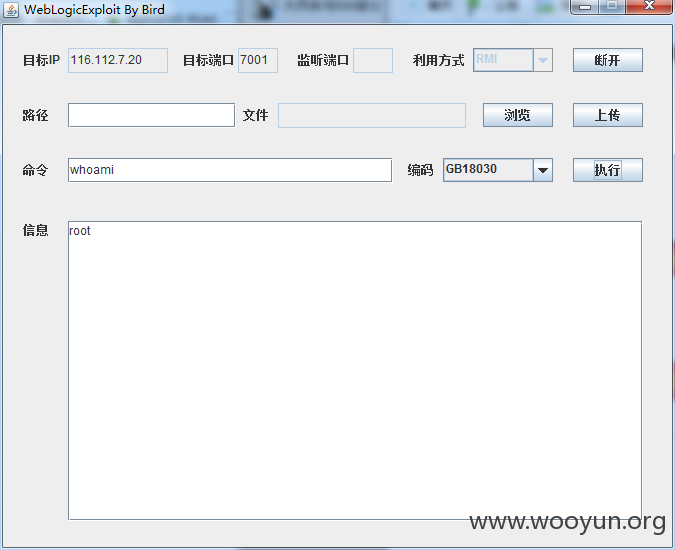Click the 命令 field containing whoami
The image size is (675, 550).
230,170
